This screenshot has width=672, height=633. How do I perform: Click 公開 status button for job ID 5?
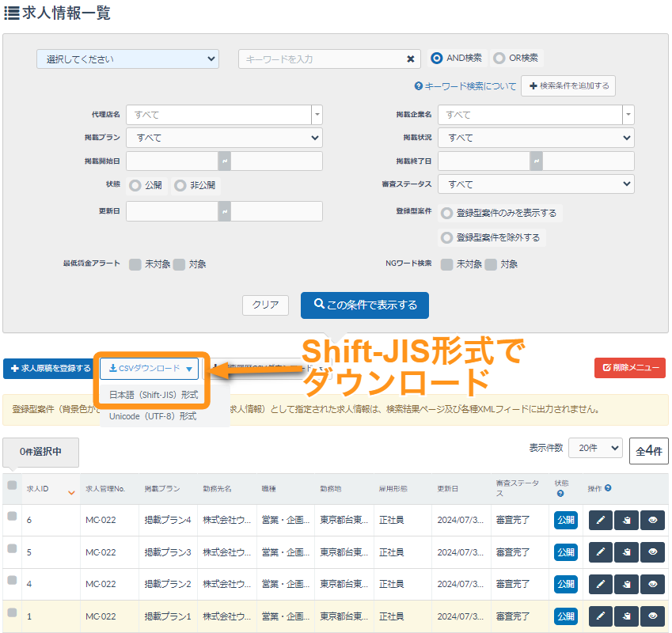pos(566,552)
